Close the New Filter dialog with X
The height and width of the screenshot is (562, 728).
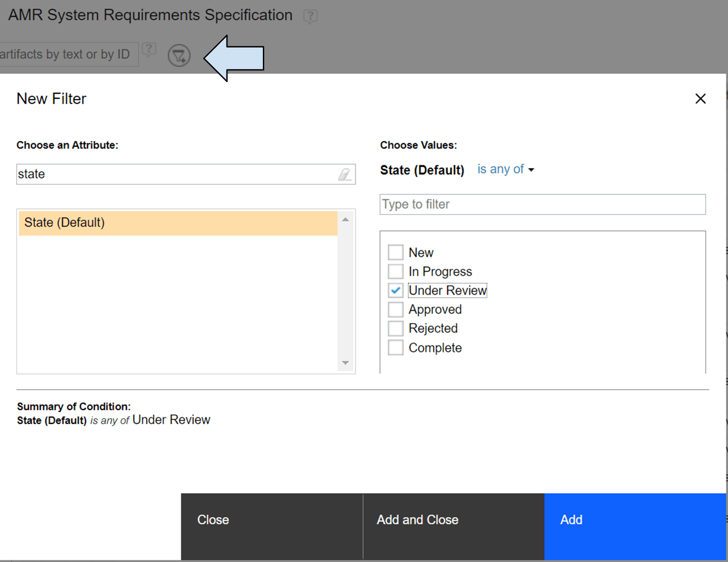tap(700, 99)
